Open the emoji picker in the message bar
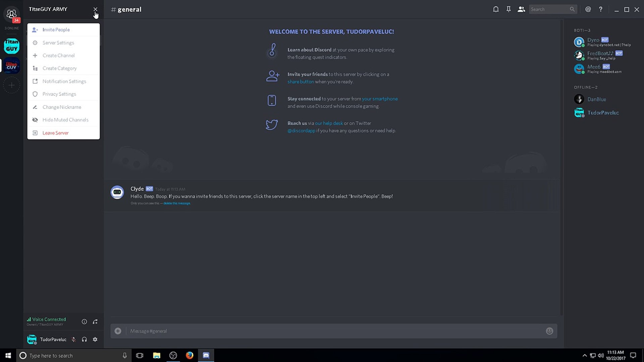The image size is (644, 362). [x=549, y=331]
